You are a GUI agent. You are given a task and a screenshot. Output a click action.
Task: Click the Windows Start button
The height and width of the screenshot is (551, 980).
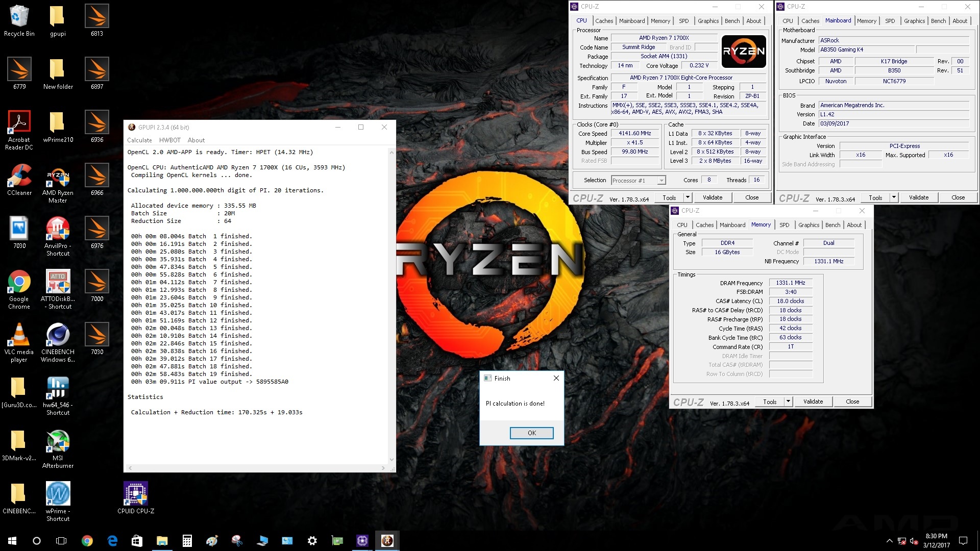[x=12, y=541]
